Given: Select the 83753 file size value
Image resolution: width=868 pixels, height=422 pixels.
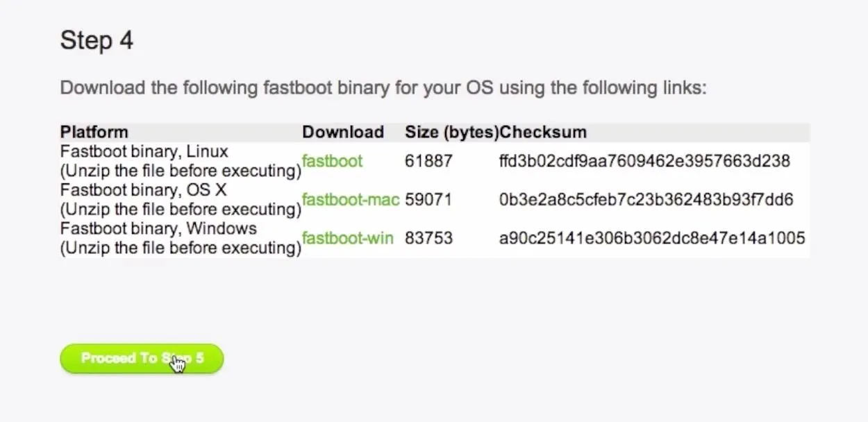Looking at the screenshot, I should tap(428, 238).
